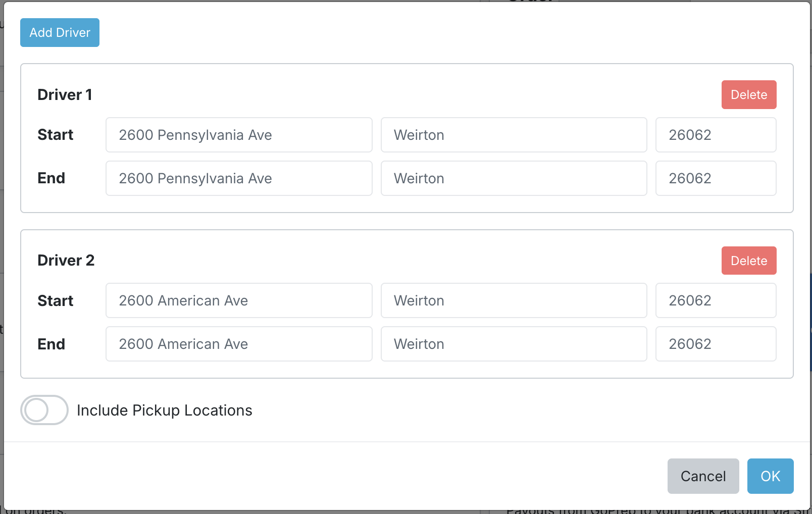Click the Add Driver button

[x=60, y=33]
